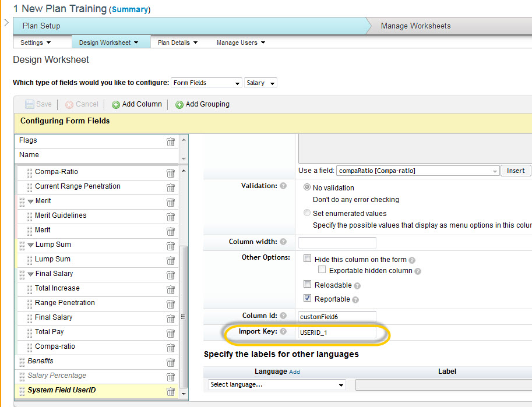
Task: Click Add Grouping
Action: (203, 104)
